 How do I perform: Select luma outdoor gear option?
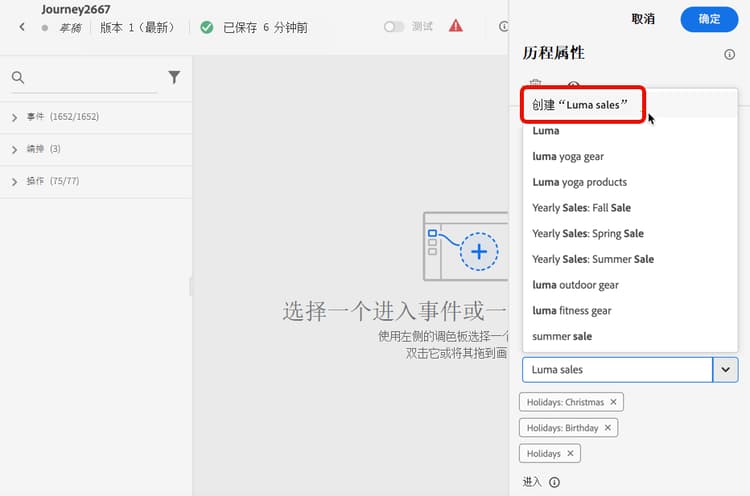click(x=629, y=285)
